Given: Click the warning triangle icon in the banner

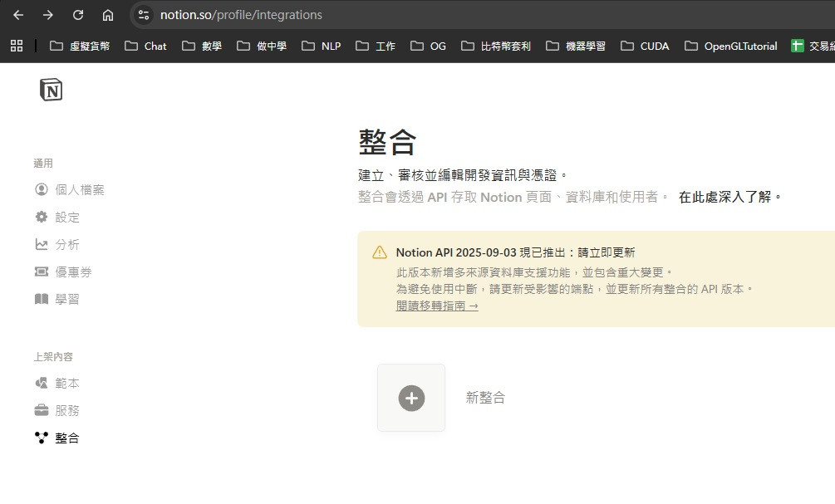Looking at the screenshot, I should pos(380,252).
